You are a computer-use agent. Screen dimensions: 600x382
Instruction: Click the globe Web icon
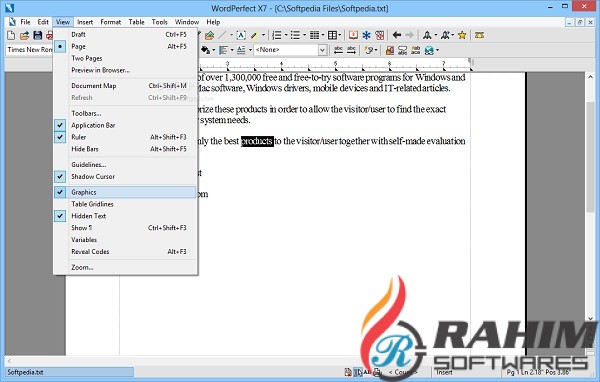point(429,50)
